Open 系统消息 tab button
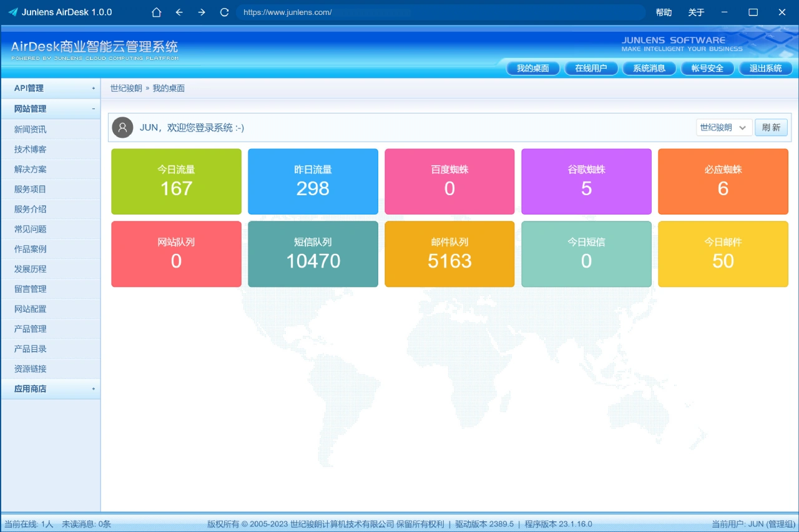The width and height of the screenshot is (799, 532). pos(649,69)
